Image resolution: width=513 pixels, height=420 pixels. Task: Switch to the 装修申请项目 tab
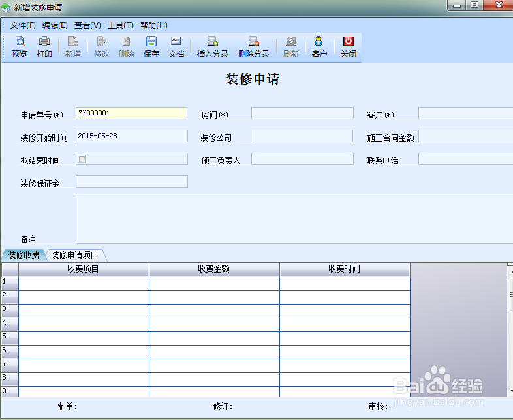pyautogui.click(x=74, y=255)
